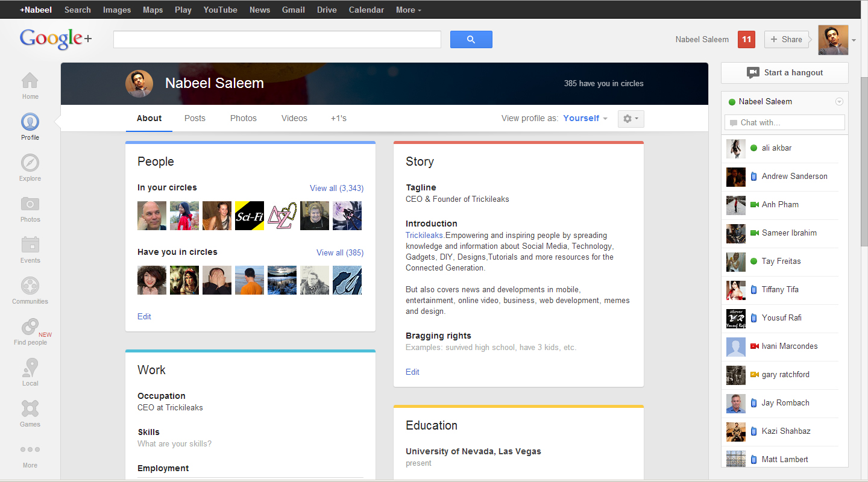This screenshot has height=482, width=868.
Task: Open chat with Matt Lambert
Action: point(782,459)
